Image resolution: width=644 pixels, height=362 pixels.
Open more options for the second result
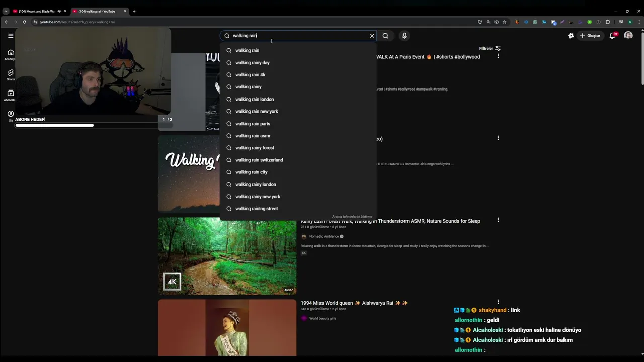[498, 138]
